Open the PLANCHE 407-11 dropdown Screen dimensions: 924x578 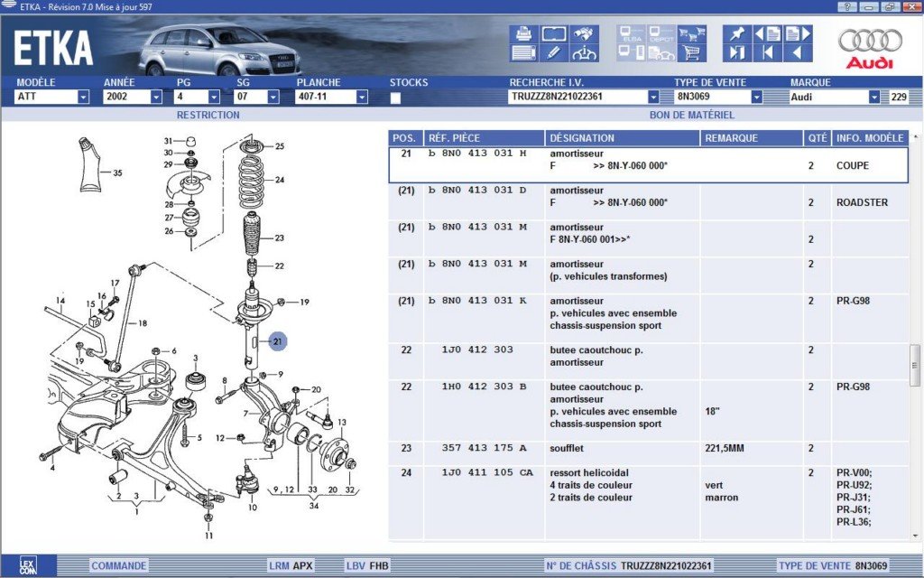click(x=362, y=98)
